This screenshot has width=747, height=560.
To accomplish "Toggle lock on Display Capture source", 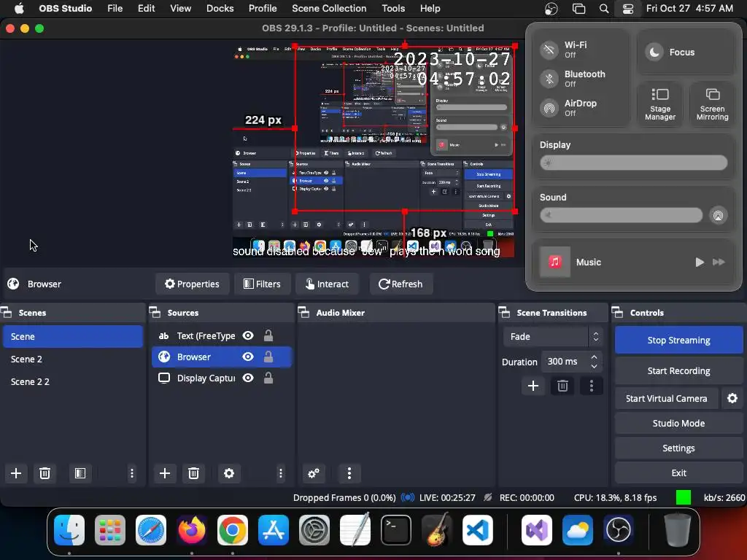I will pyautogui.click(x=268, y=378).
